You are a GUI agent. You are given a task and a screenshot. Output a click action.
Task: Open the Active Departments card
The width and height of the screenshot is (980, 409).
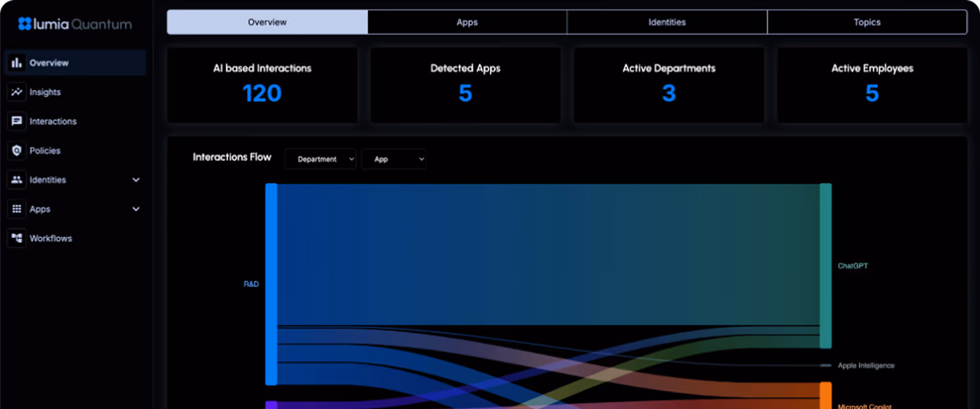coord(669,85)
